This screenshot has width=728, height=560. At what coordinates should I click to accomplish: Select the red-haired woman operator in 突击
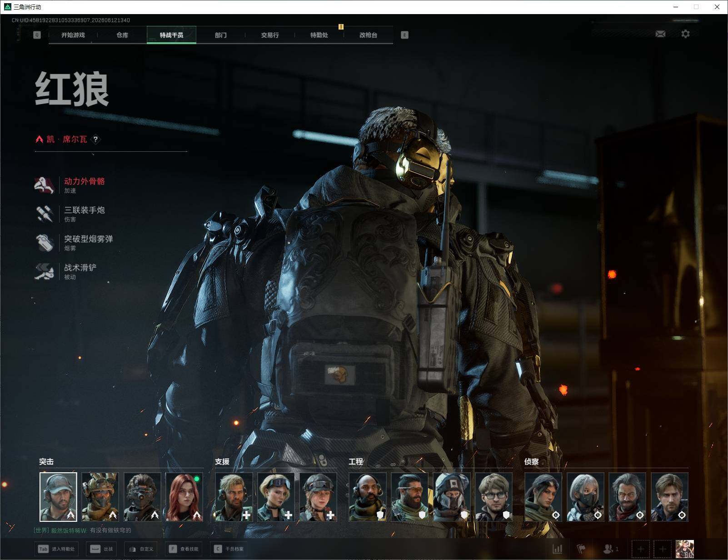coord(184,497)
